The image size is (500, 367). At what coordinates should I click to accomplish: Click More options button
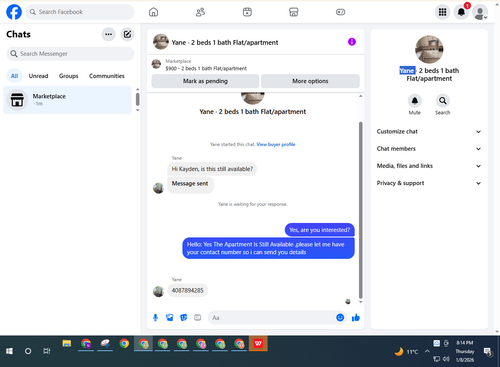310,81
